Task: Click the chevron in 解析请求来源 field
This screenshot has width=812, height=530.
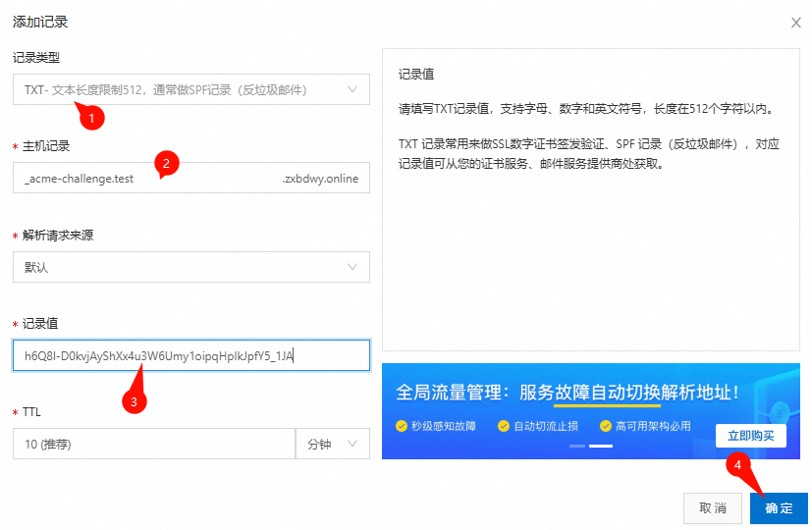Action: pos(353,267)
